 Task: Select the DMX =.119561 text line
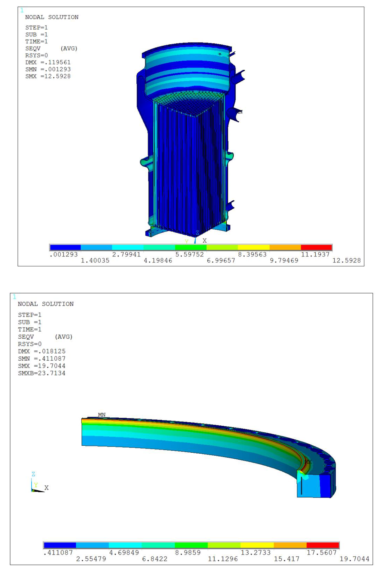coord(48,62)
